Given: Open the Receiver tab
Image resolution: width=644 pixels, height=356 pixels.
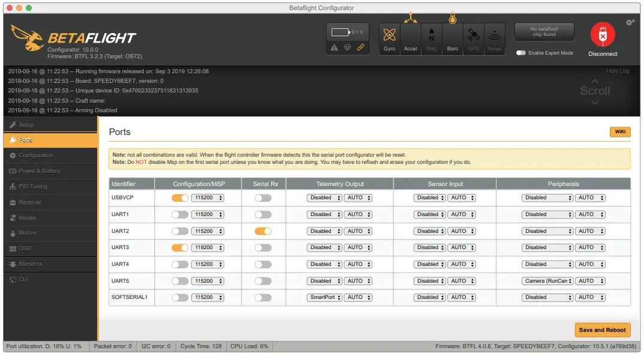Looking at the screenshot, I should pos(50,202).
